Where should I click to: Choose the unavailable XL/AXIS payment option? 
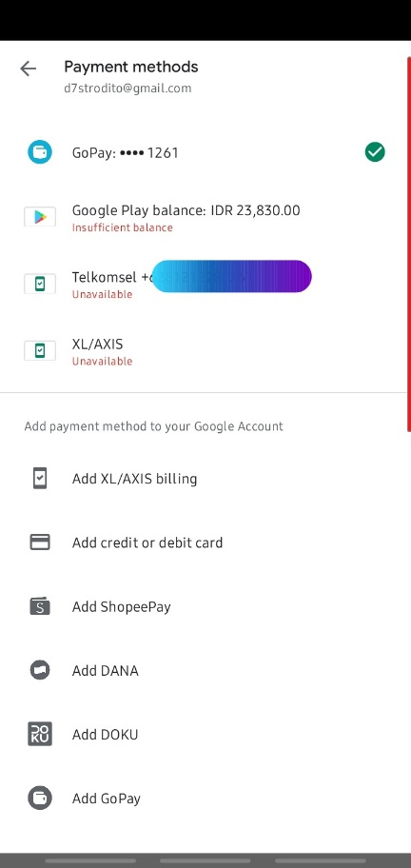tap(205, 351)
